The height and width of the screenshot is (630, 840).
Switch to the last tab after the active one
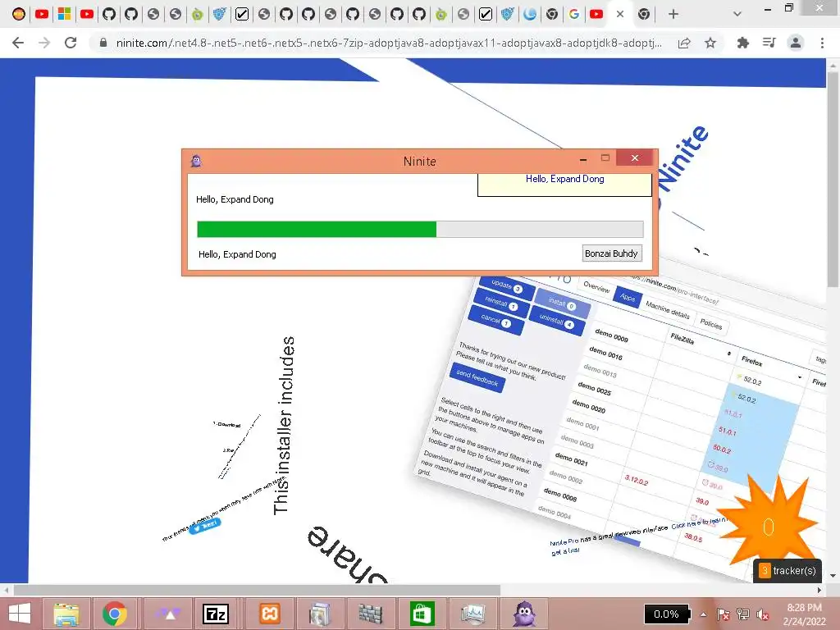tap(644, 15)
